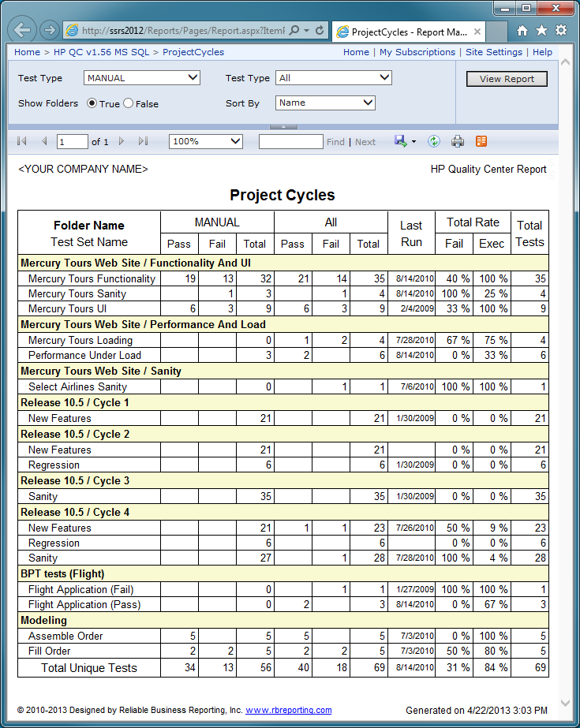Click BPT tests (Flight) folder header
Screen dimensions: 580x728
tap(62, 574)
